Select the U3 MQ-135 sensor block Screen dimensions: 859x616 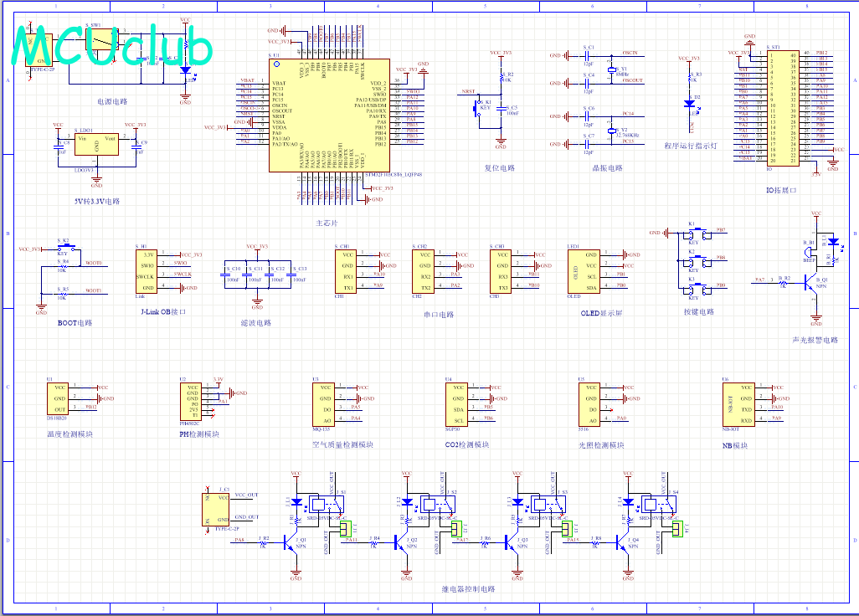[323, 404]
